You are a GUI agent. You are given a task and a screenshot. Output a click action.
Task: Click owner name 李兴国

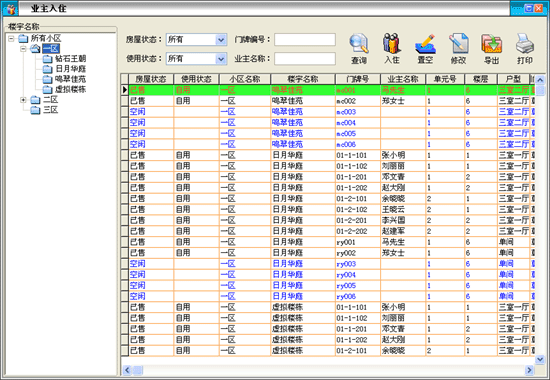click(x=393, y=220)
